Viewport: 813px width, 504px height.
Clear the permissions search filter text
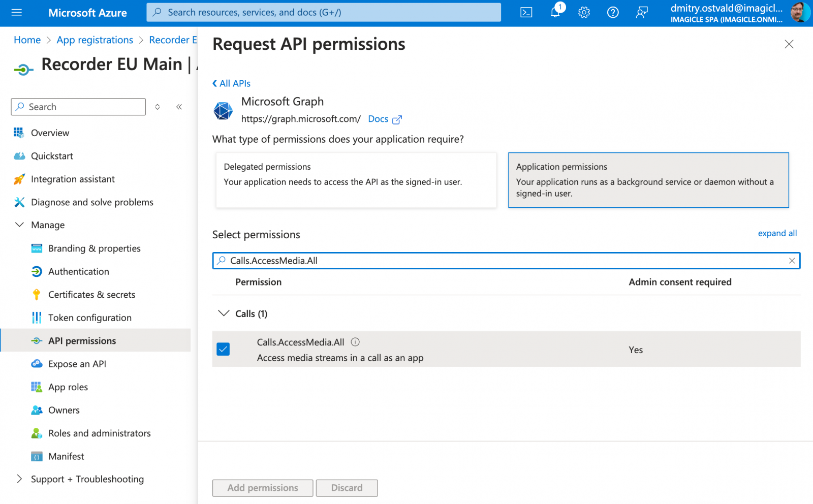(x=792, y=261)
